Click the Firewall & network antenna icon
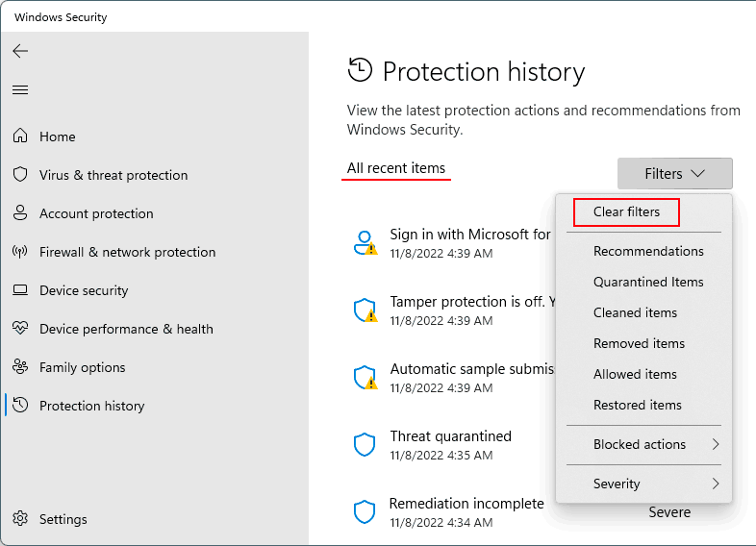 [20, 252]
